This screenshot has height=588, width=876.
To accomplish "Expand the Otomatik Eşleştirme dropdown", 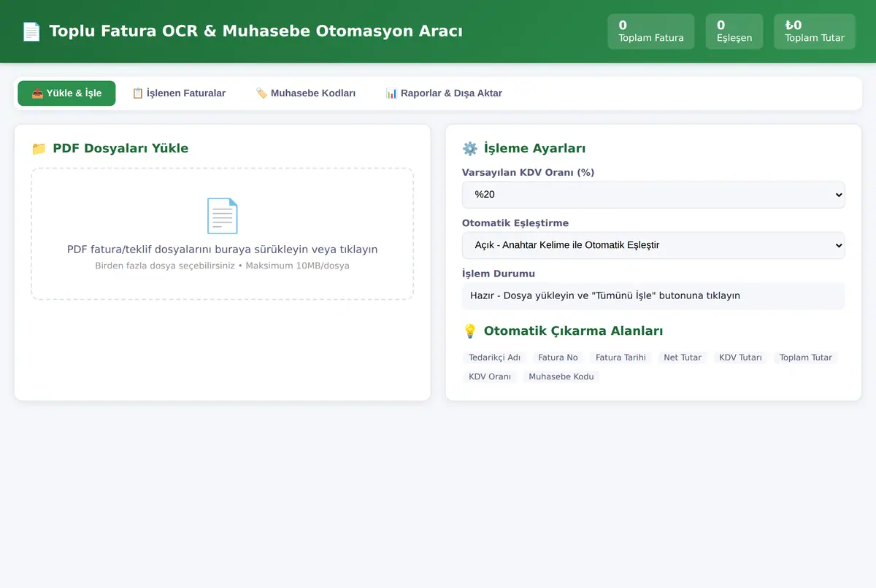I will coord(653,245).
